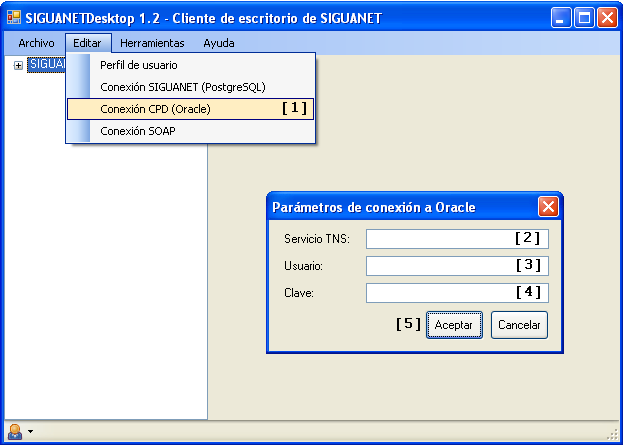Expand the SIGUANET tree node
The height and width of the screenshot is (445, 623).
(x=18, y=66)
